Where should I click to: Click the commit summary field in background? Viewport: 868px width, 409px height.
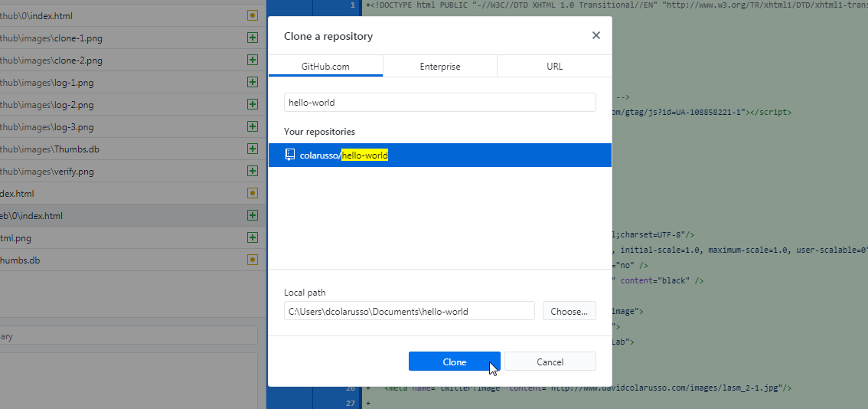tap(129, 335)
